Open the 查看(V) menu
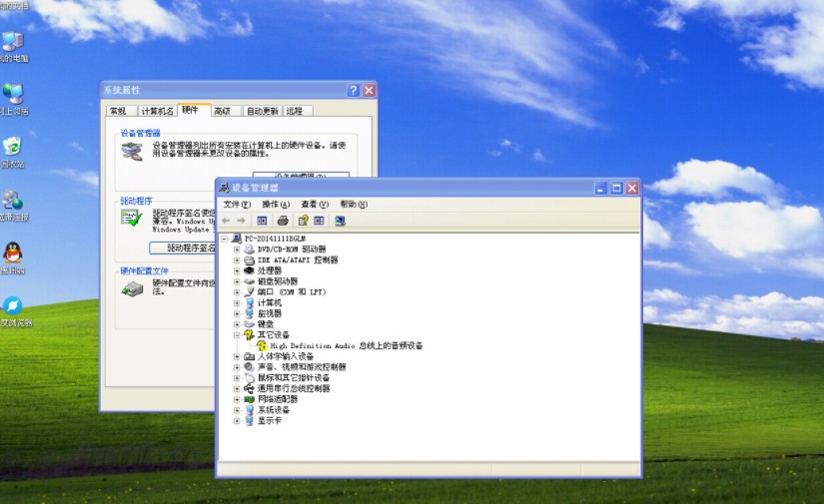 pyautogui.click(x=315, y=205)
